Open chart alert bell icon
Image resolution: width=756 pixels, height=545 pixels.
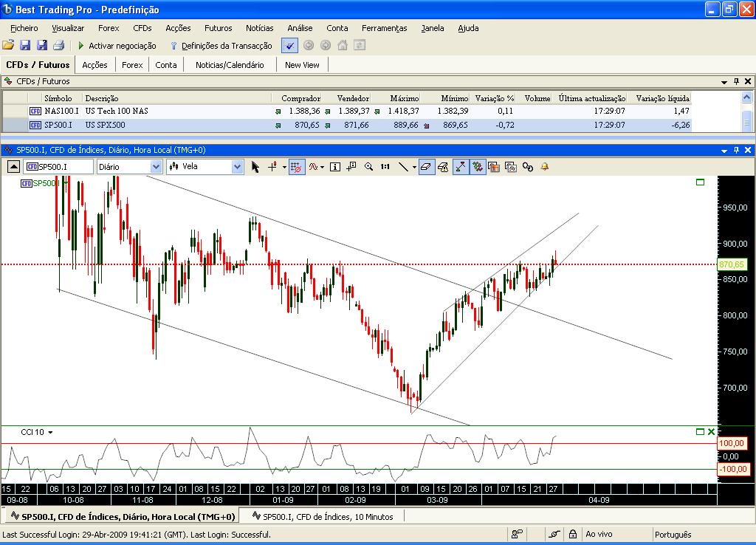click(x=545, y=167)
